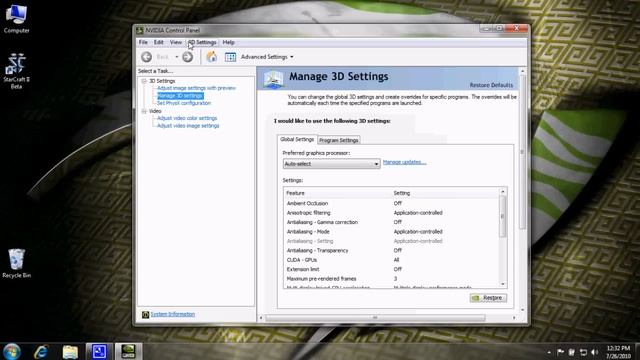Screen dimensions: 640x360
Task: Switch to the Global Settings tab
Action: (297, 140)
